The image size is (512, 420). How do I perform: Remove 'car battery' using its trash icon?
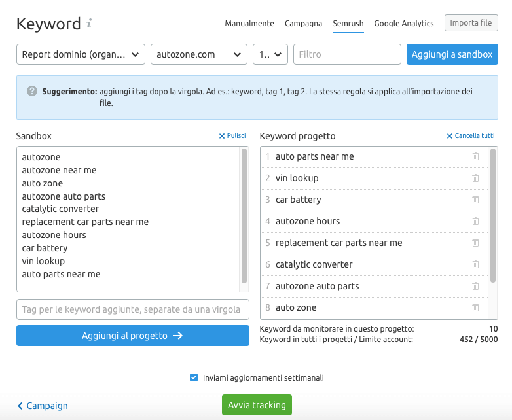pos(475,200)
